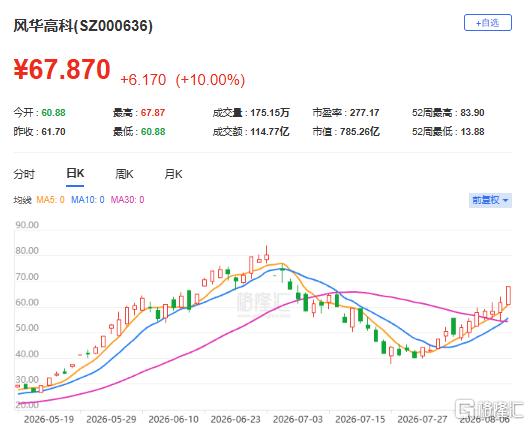Expand the 前复权 adjustment dropdown
The width and height of the screenshot is (530, 426).
(x=490, y=200)
